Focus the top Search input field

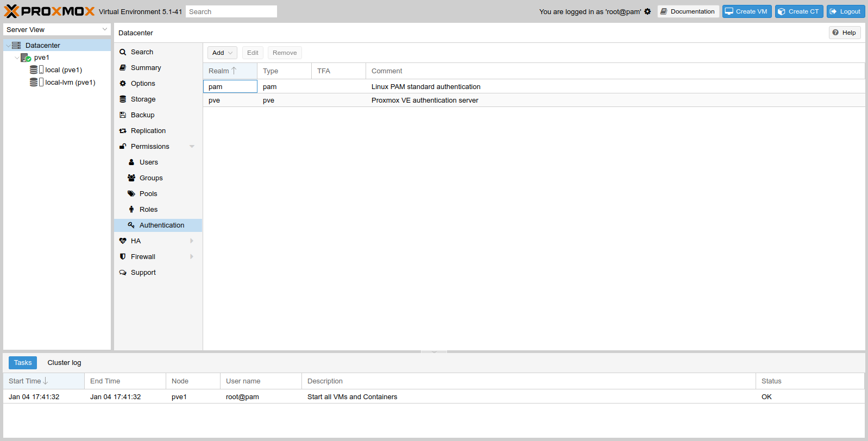tap(231, 11)
